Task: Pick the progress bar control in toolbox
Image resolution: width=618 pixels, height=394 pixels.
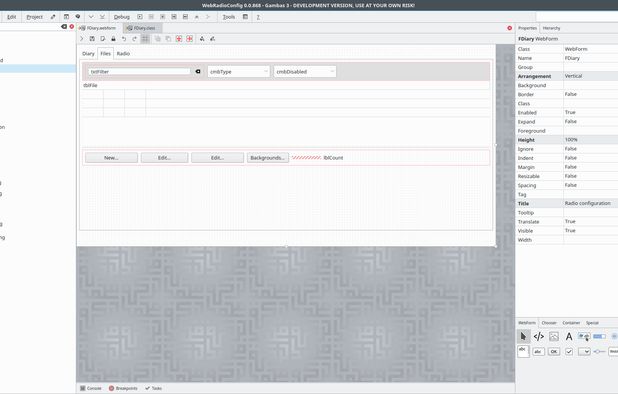Action: coord(599,336)
